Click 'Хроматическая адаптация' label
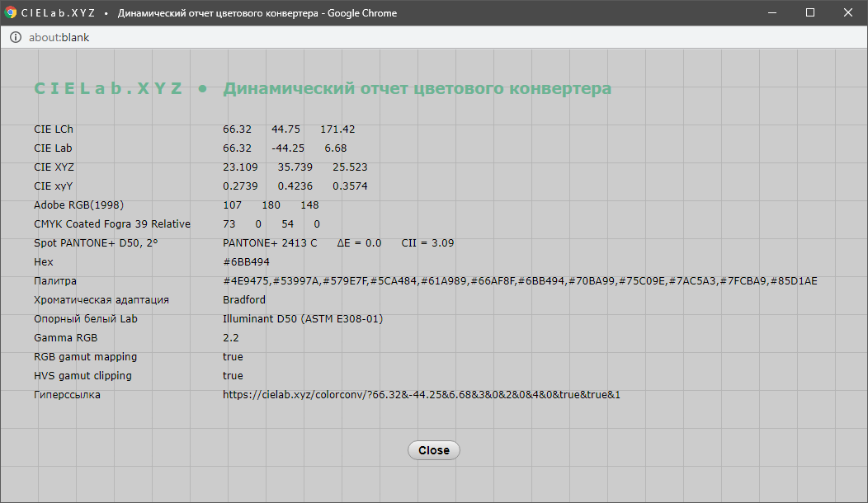The width and height of the screenshot is (868, 503). pyautogui.click(x=101, y=299)
